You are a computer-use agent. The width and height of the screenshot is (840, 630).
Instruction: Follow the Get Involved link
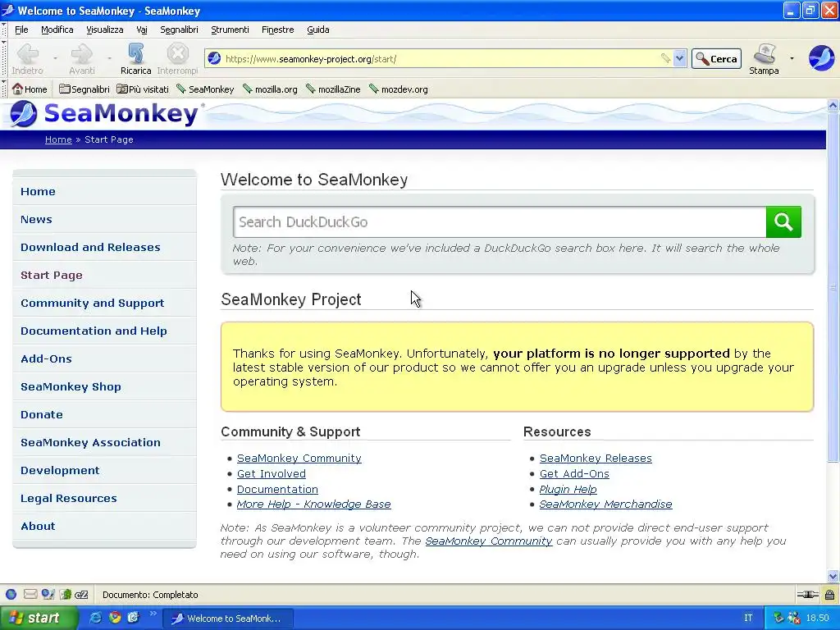tap(271, 473)
